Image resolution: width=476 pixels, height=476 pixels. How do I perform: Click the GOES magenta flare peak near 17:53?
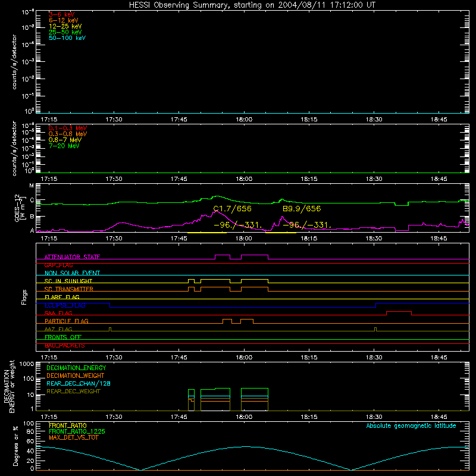pos(216,211)
